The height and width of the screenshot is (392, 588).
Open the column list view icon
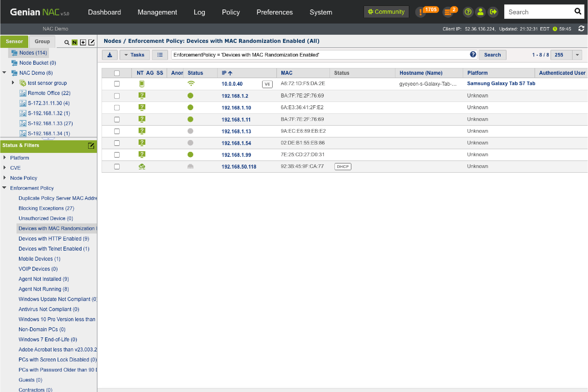point(160,55)
